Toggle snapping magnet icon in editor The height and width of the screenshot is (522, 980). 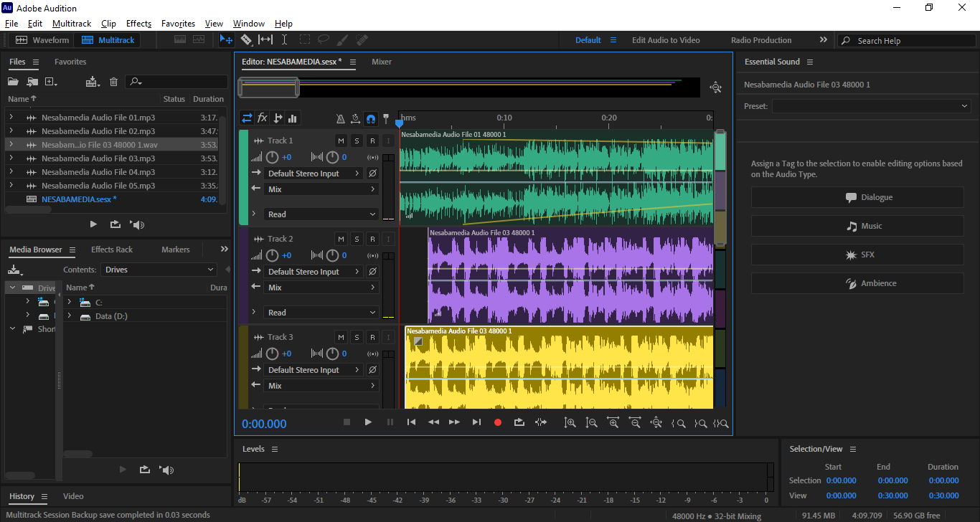pyautogui.click(x=370, y=118)
